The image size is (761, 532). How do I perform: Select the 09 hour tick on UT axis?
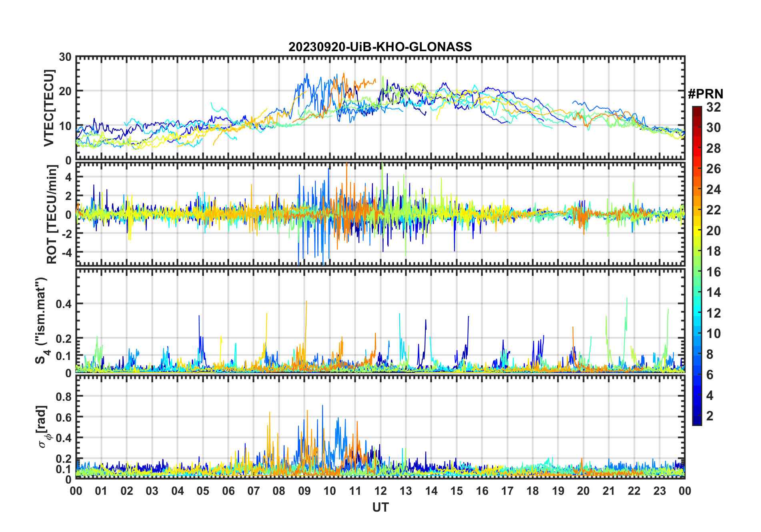[x=304, y=491]
